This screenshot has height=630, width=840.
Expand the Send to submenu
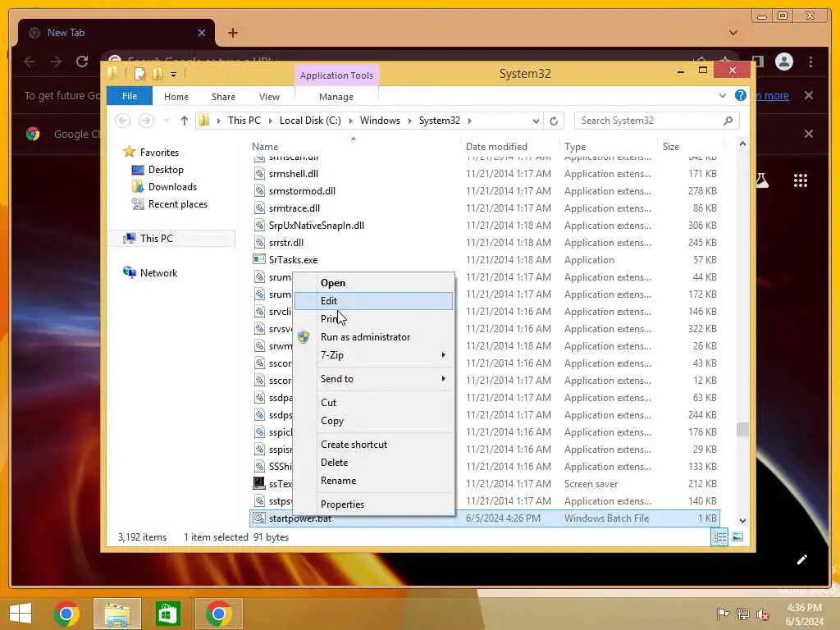373,379
